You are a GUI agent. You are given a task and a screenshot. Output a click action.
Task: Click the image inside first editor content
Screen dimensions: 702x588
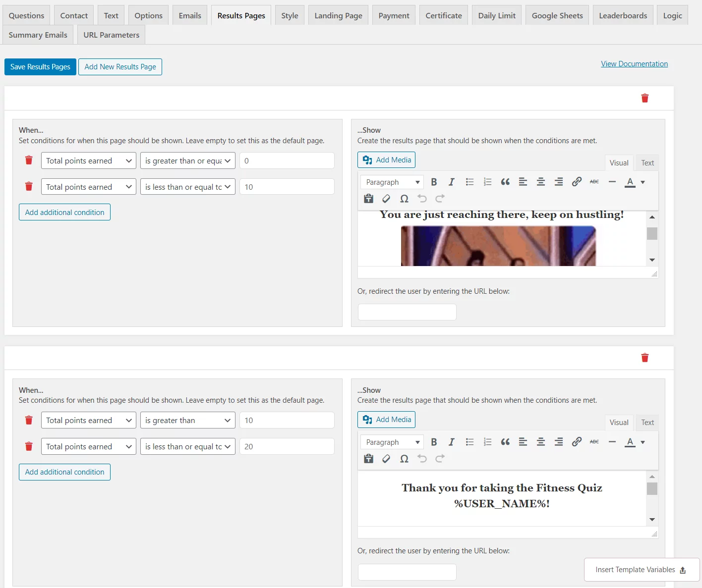[x=498, y=246]
